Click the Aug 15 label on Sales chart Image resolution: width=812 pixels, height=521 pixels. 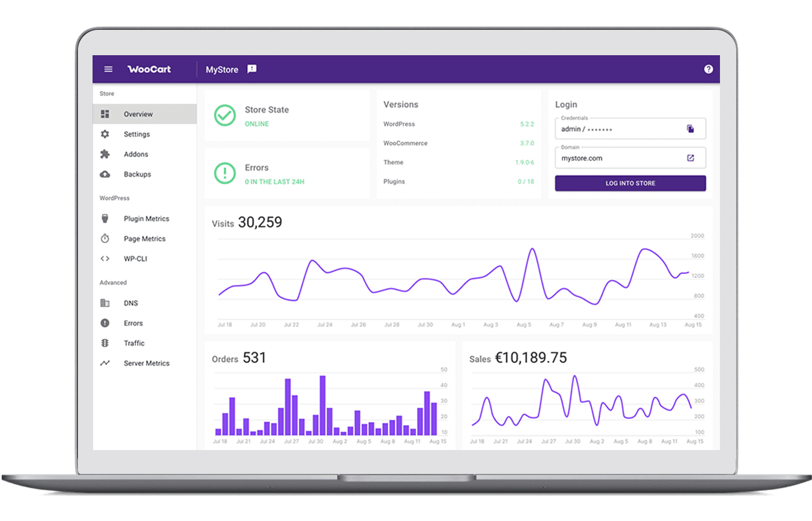click(695, 441)
